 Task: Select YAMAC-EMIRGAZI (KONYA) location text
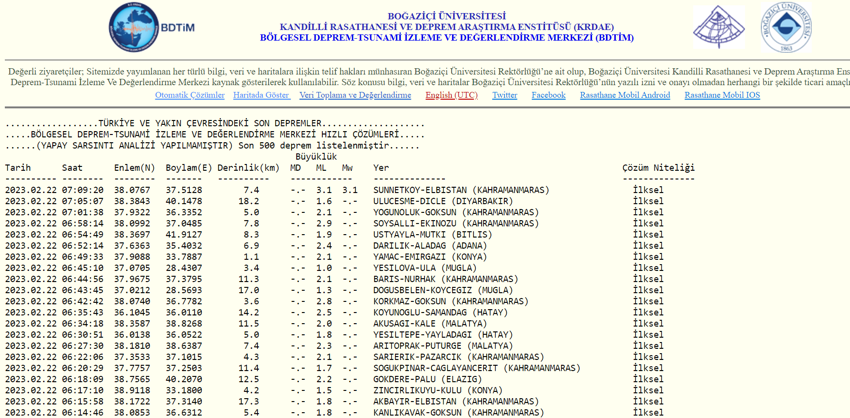(430, 256)
